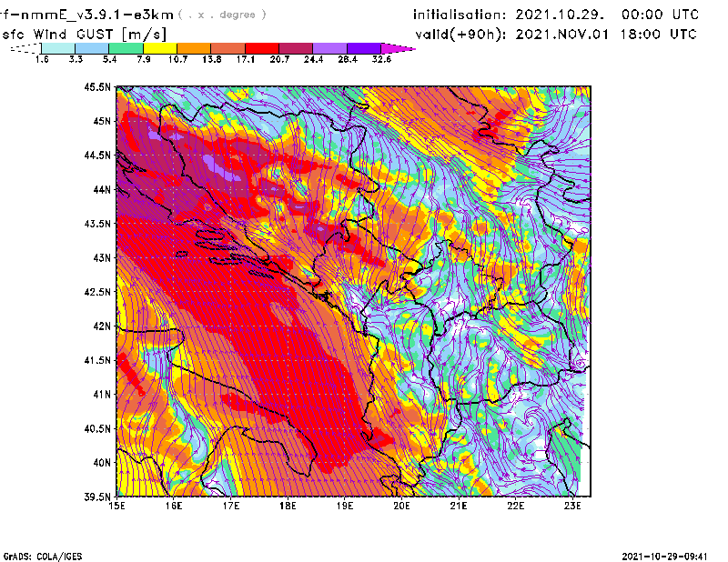Viewport: 728px width, 562px height.
Task: Click the '43N' latitude label
Action: [x=102, y=257]
